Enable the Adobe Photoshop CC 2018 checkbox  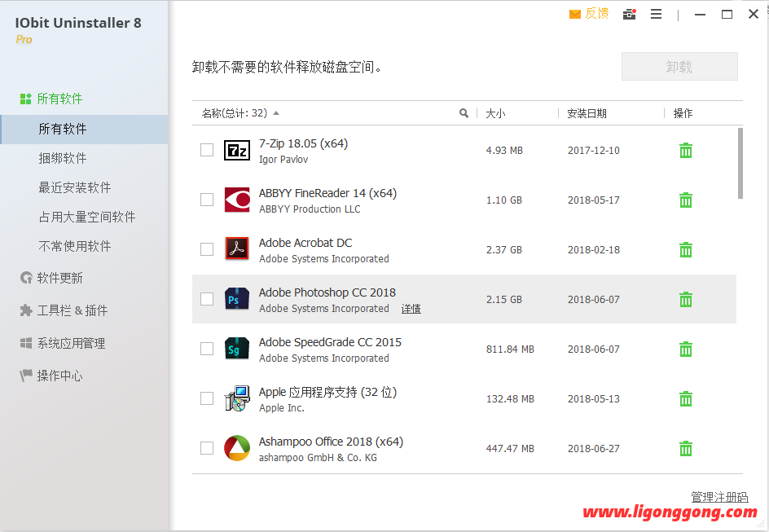pos(207,299)
